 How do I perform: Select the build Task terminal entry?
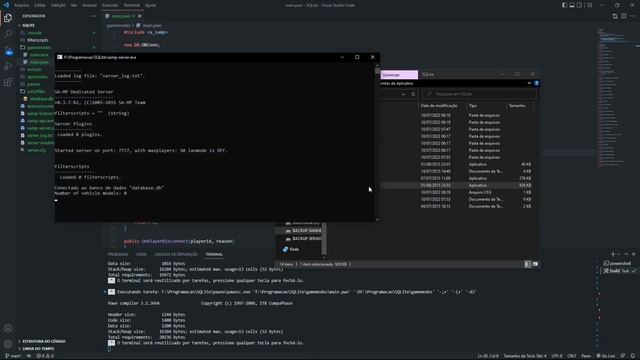point(620,271)
